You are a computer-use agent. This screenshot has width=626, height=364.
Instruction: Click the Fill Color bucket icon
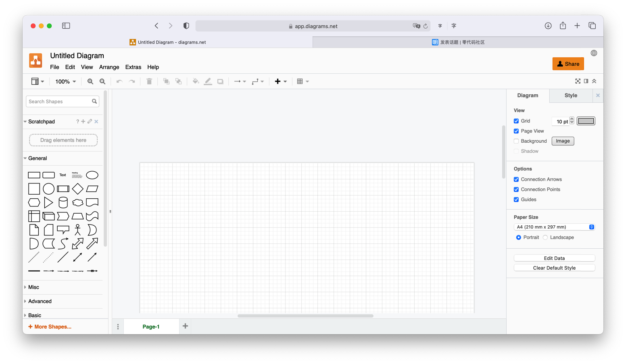coord(196,81)
